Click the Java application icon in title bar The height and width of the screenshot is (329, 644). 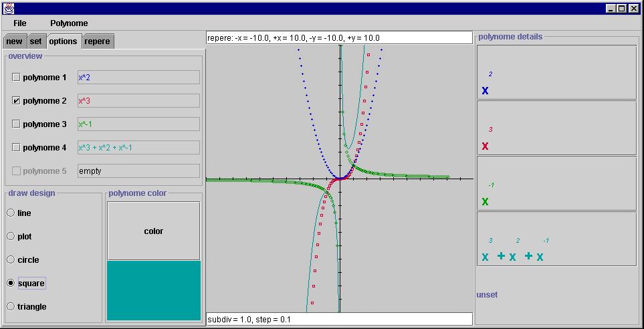pyautogui.click(x=9, y=8)
